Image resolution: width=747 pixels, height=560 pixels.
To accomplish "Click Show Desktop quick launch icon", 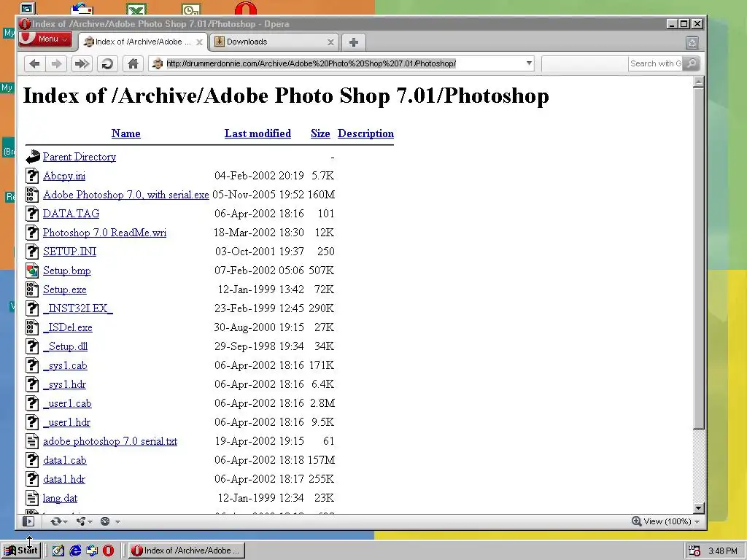I will click(58, 551).
